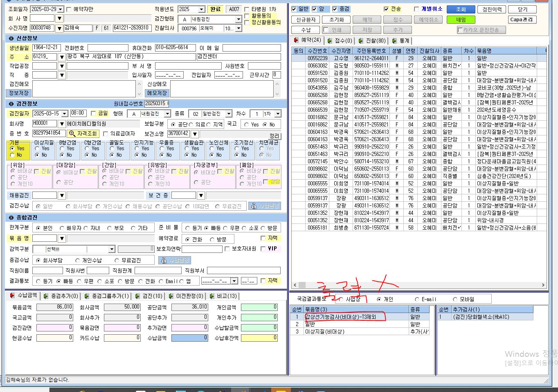The width and height of the screenshot is (558, 392).
Task: Click the 이 메 일 input field
Action: [x=252, y=48]
